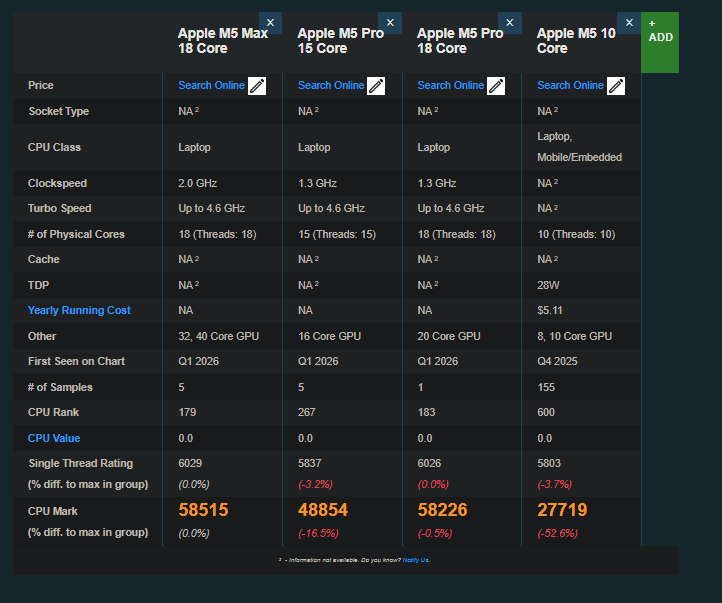Search Online price for M5 Pro 15 Core
722x603 pixels.
coord(331,86)
